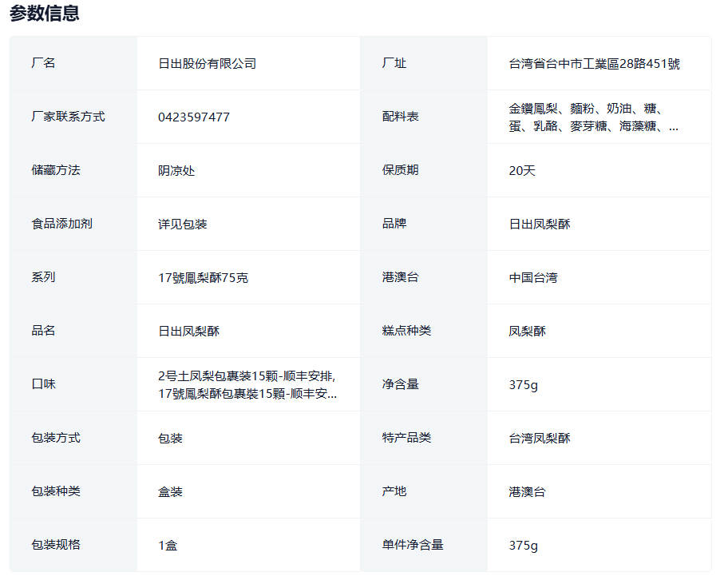Select the manufacturer name 日出股份有限公司
728x584 pixels.
(207, 64)
